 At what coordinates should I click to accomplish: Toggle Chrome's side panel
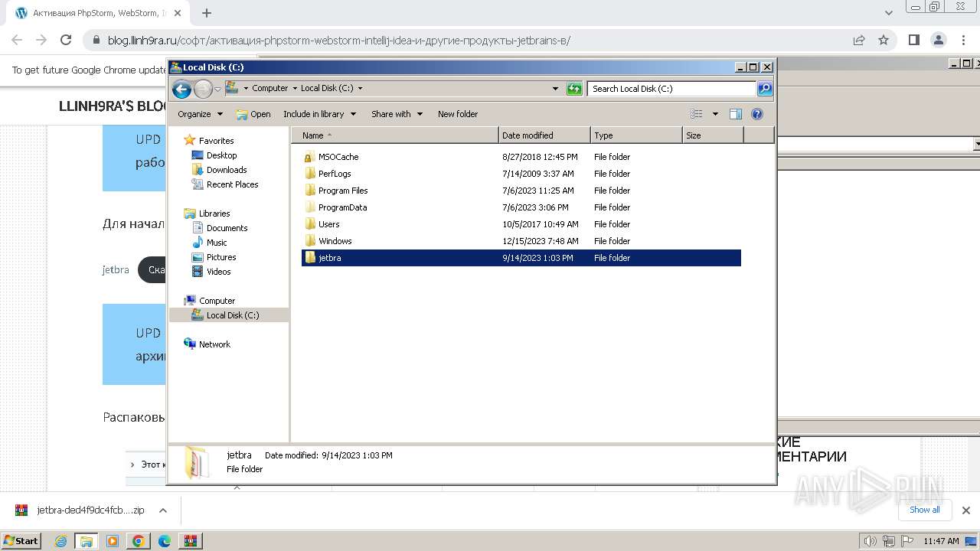click(x=914, y=41)
